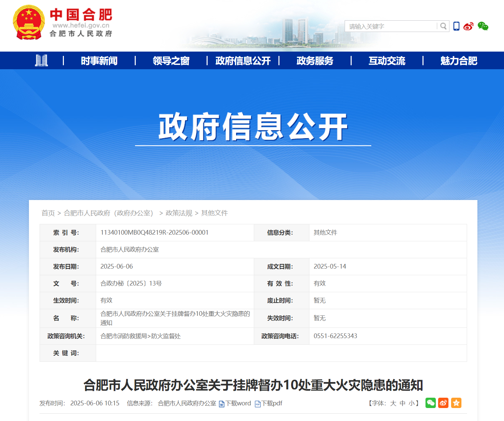Open 政策法规 breadcrumb link
The height and width of the screenshot is (421, 504).
(x=179, y=213)
